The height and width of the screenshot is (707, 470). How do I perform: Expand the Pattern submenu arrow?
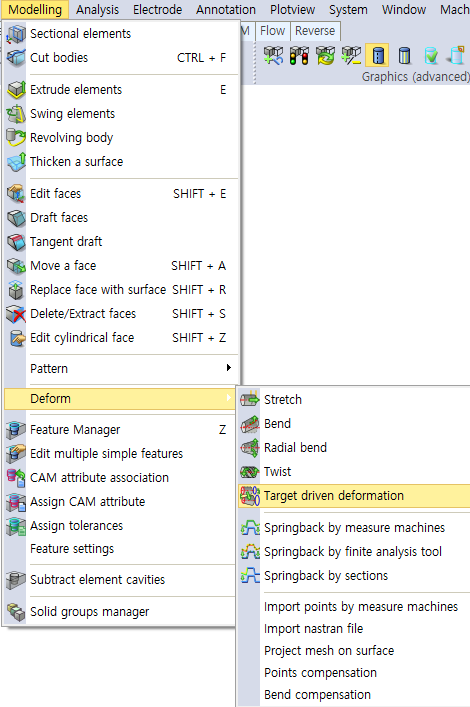[x=229, y=368]
